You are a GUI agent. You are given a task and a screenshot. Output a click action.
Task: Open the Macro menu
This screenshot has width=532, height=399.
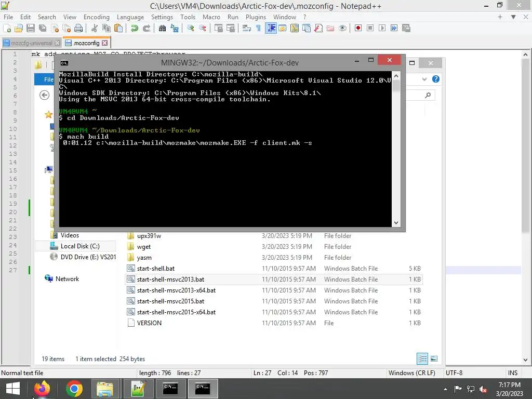[211, 17]
